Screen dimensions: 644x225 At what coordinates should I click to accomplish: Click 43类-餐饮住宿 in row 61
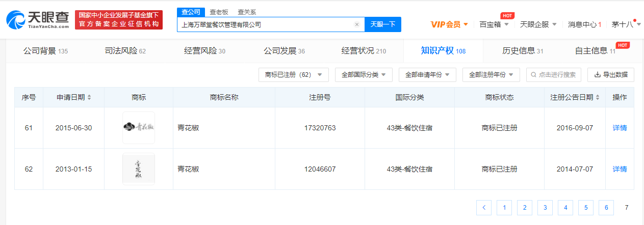point(409,128)
